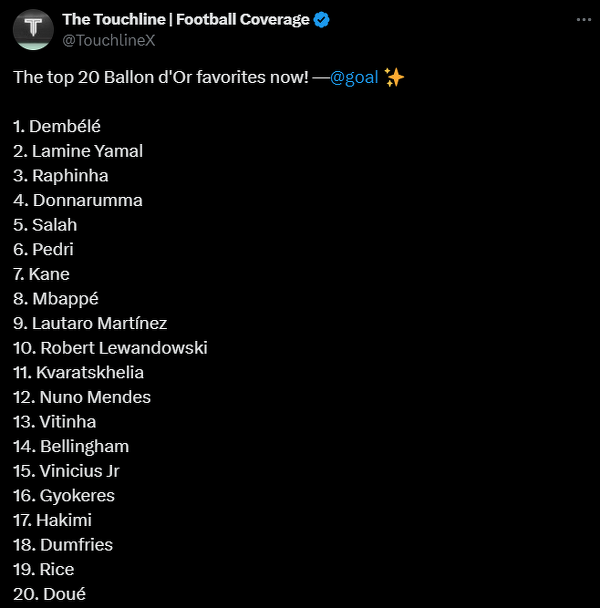
Task: Select the "5. Salah" entry
Action: point(45,225)
